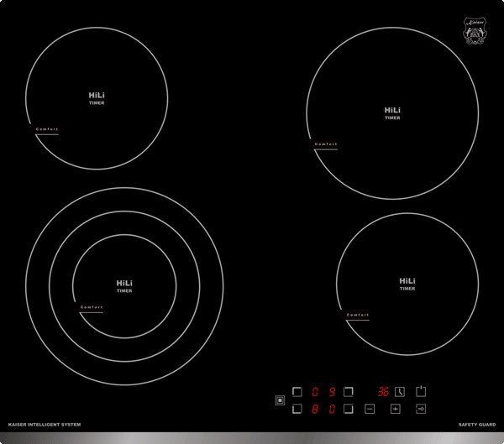
Task: Click the KAISER INTELLIGENT SYSTEM text
Action: 45,426
